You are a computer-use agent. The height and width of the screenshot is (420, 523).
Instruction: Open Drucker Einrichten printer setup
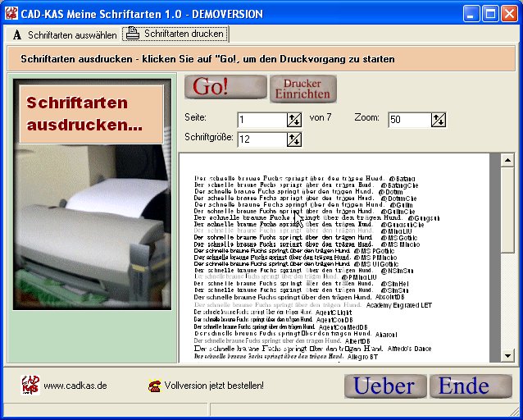pos(303,89)
